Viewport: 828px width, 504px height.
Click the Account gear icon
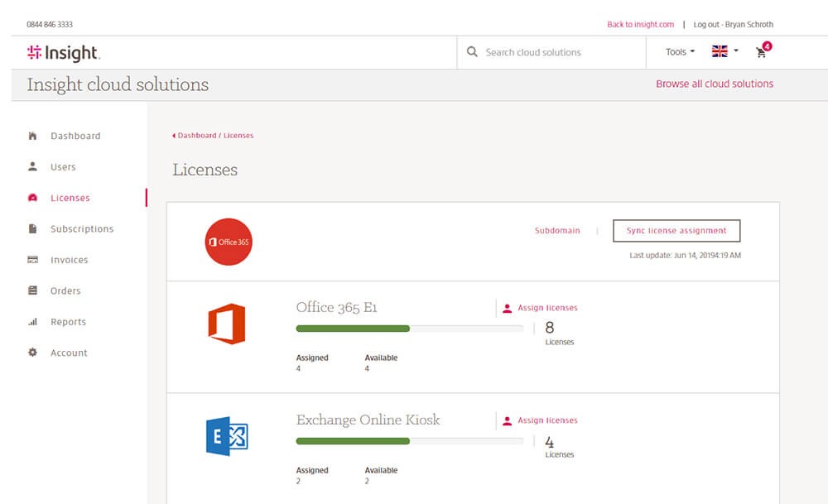(32, 352)
